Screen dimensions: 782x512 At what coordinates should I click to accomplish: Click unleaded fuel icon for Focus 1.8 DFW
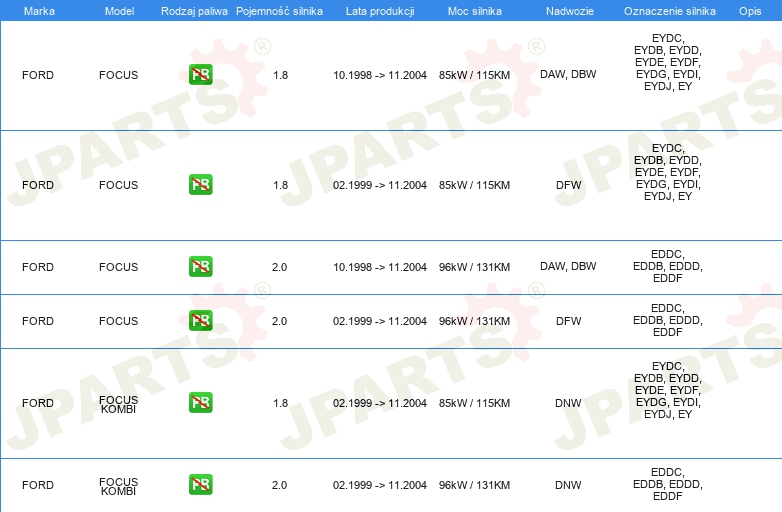pos(200,184)
